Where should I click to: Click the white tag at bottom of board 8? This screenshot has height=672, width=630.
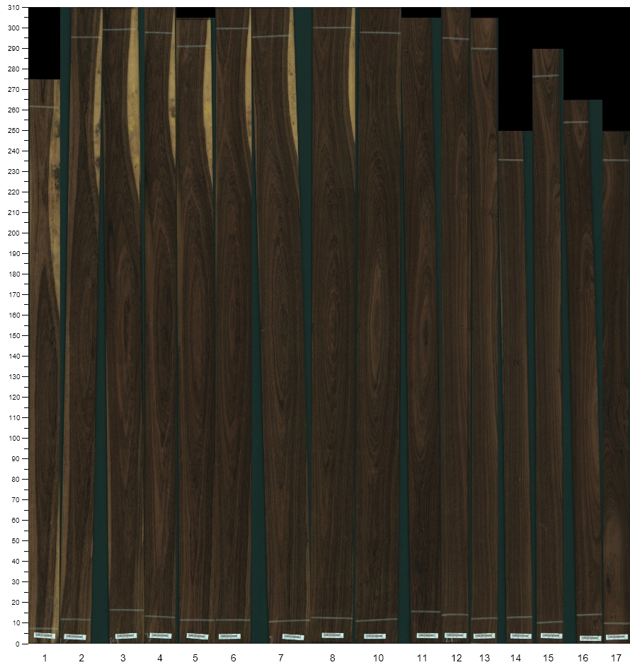332,635
